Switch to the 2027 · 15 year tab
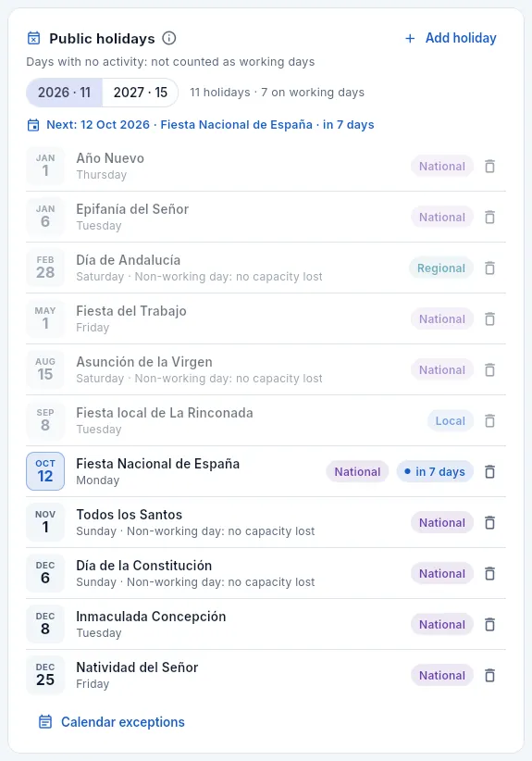The width and height of the screenshot is (532, 761). click(x=140, y=93)
